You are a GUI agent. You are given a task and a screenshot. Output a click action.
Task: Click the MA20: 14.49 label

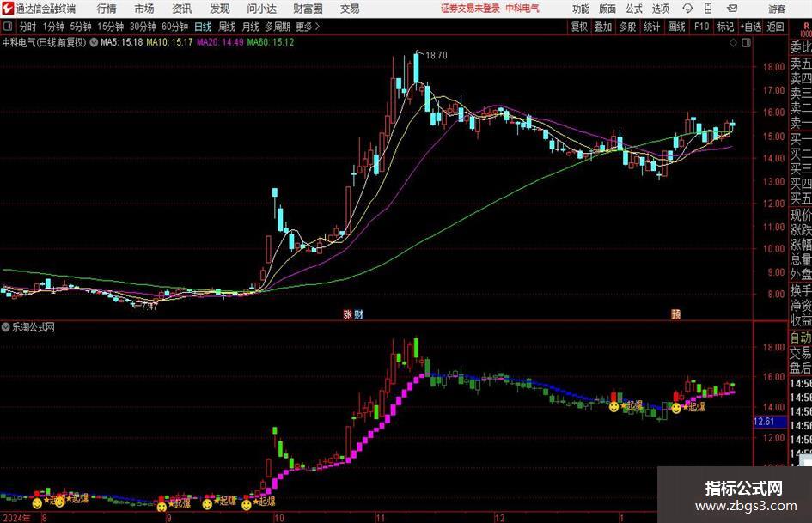point(220,42)
